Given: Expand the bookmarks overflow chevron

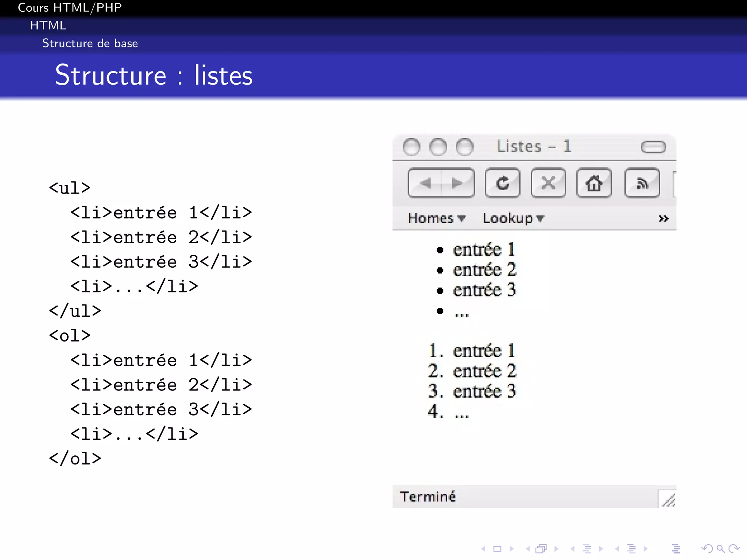Looking at the screenshot, I should point(663,218).
